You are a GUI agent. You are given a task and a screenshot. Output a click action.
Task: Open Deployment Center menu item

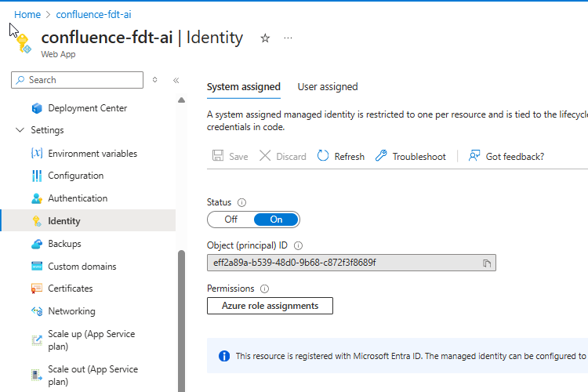tap(88, 108)
